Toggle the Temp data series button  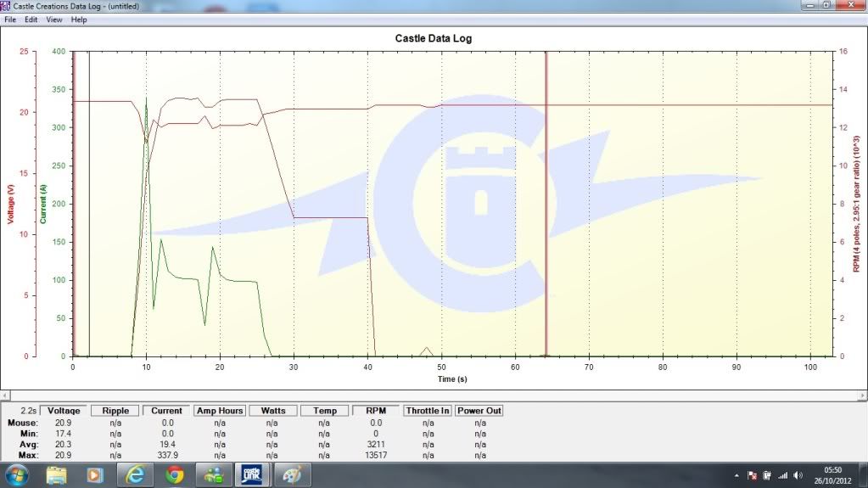tap(324, 411)
